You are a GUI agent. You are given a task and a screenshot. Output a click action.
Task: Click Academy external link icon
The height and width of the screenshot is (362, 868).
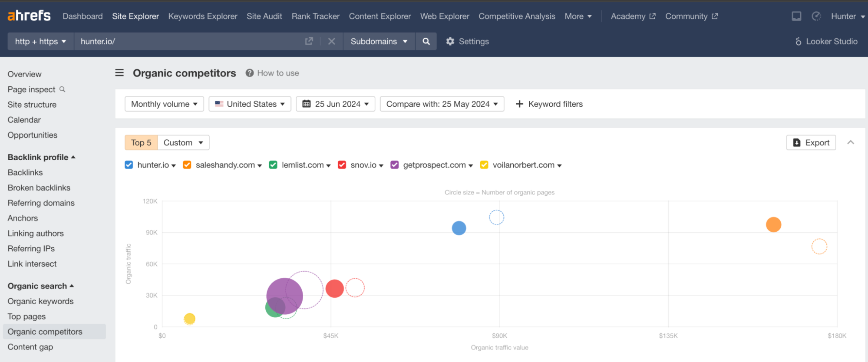tap(652, 16)
